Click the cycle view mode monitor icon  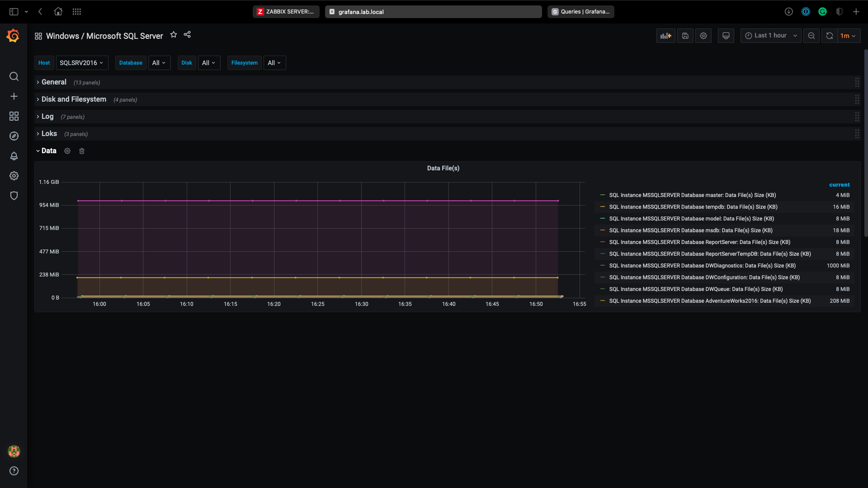(x=726, y=36)
